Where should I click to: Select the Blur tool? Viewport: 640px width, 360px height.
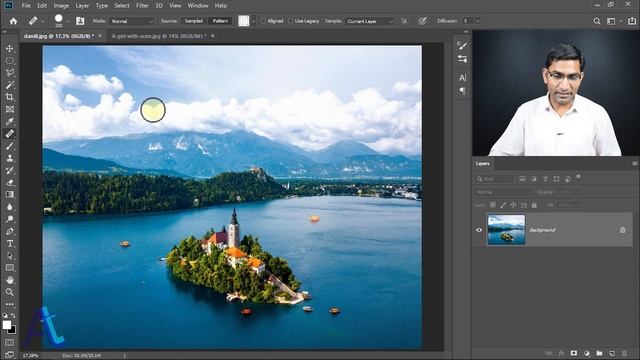[9, 207]
